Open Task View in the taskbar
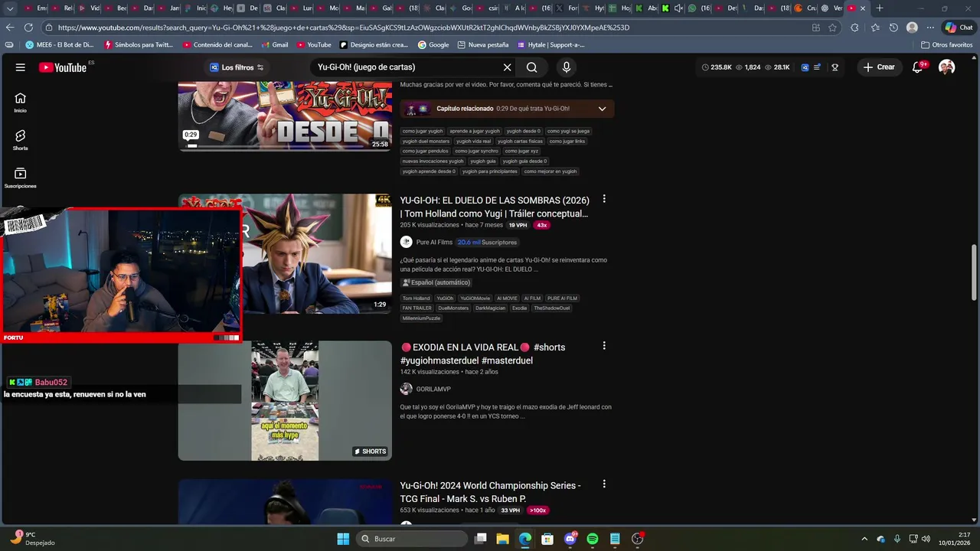The width and height of the screenshot is (980, 551). (x=480, y=539)
